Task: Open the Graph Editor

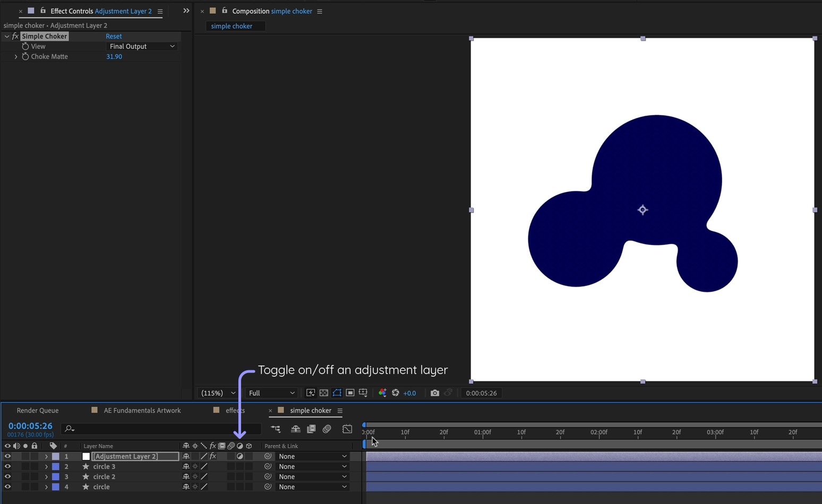Action: pos(347,429)
